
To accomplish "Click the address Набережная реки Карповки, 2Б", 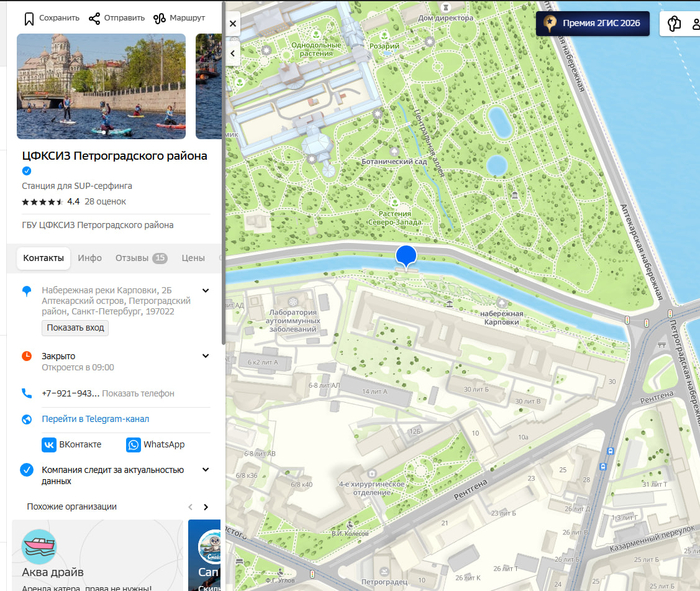I will (107, 290).
